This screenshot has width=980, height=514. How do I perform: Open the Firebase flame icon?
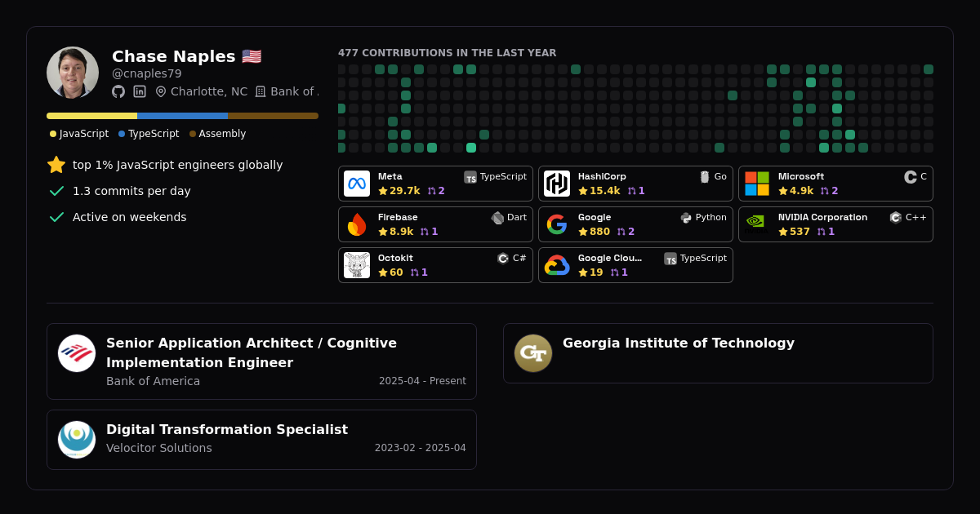357,224
